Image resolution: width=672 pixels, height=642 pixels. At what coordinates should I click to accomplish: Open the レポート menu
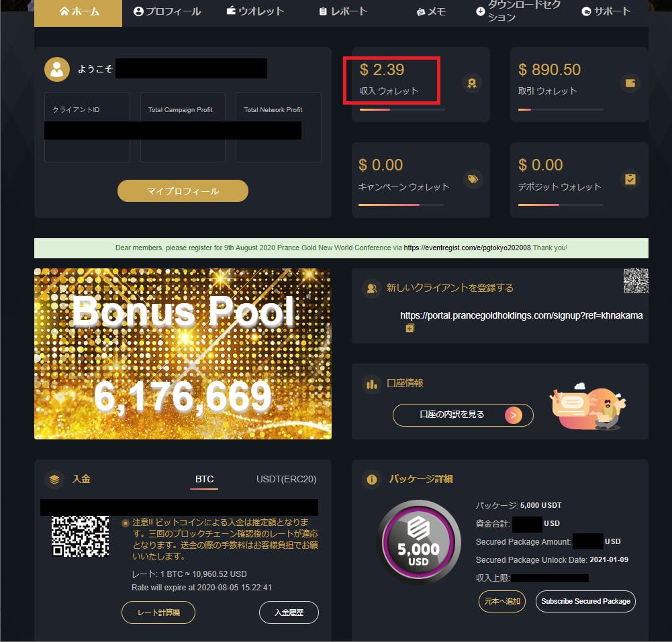click(343, 11)
